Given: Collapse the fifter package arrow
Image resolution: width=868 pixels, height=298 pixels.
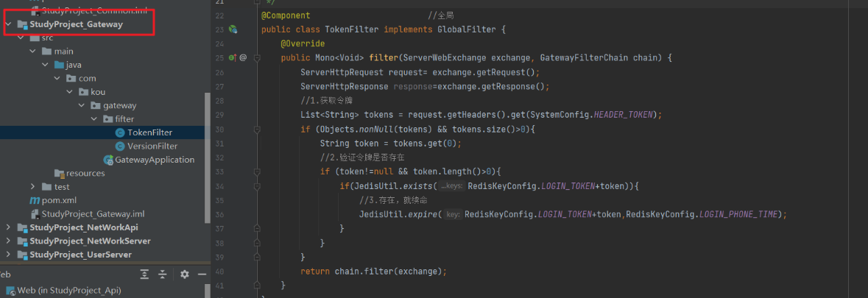Looking at the screenshot, I should 94,119.
